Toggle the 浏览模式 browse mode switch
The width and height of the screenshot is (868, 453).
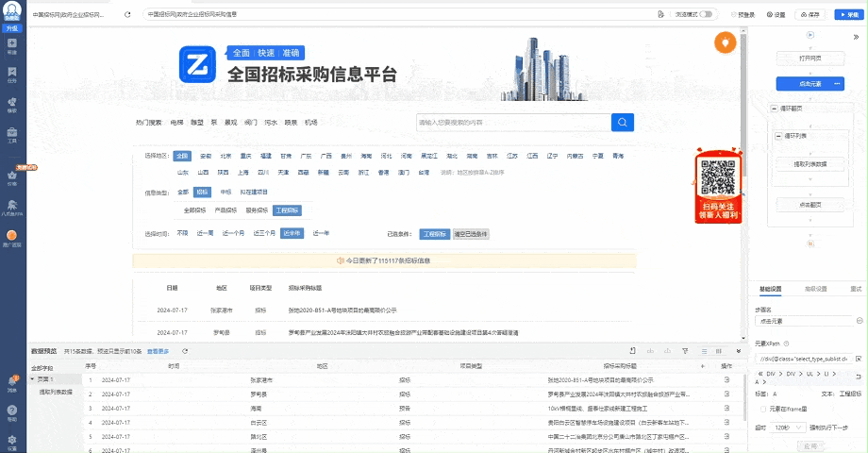[706, 14]
